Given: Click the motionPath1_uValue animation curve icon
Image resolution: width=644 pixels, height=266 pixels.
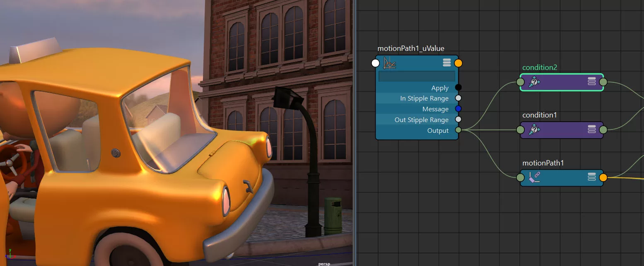Looking at the screenshot, I should 390,63.
